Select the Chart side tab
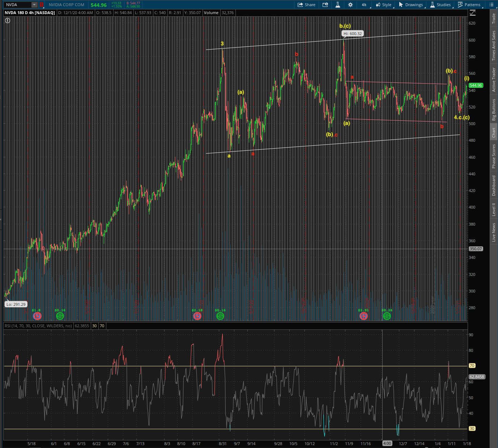 coord(494,132)
